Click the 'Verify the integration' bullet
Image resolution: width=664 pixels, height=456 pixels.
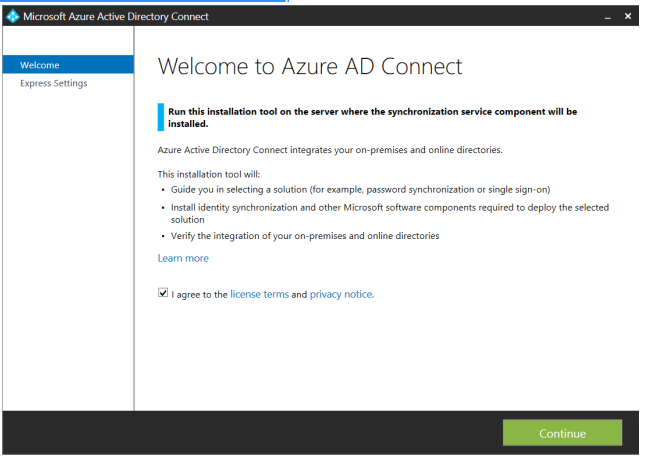305,236
